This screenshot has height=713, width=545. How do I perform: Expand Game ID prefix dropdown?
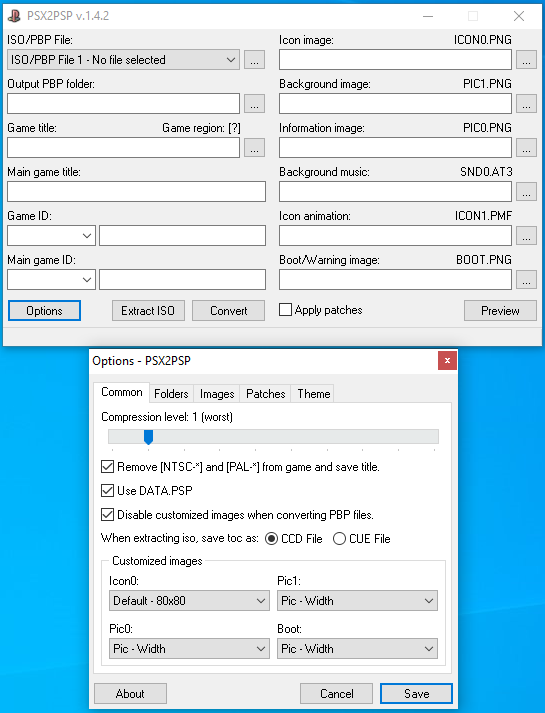(51, 236)
